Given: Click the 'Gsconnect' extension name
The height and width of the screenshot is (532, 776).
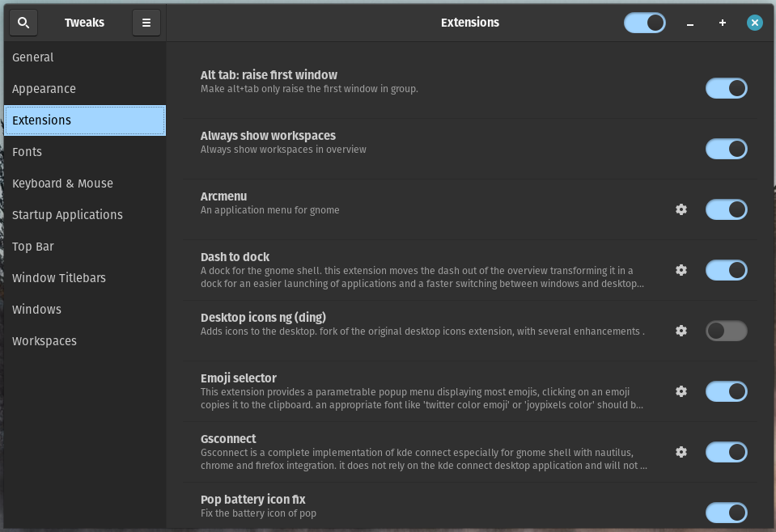Looking at the screenshot, I should tap(228, 439).
